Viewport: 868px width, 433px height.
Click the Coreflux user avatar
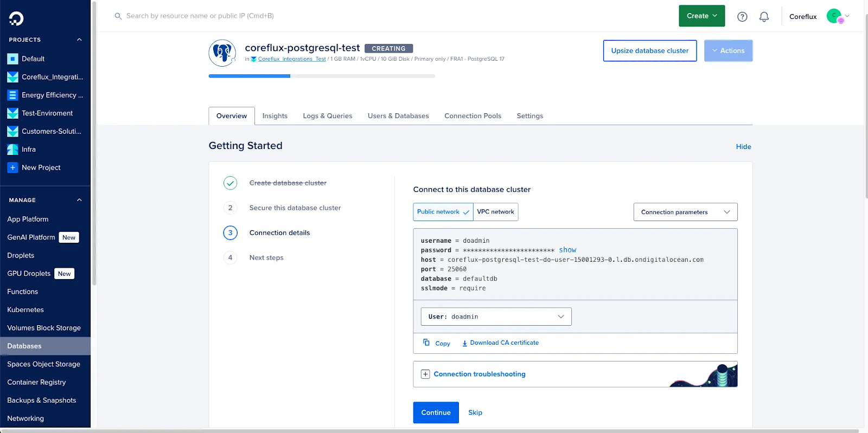(x=834, y=16)
